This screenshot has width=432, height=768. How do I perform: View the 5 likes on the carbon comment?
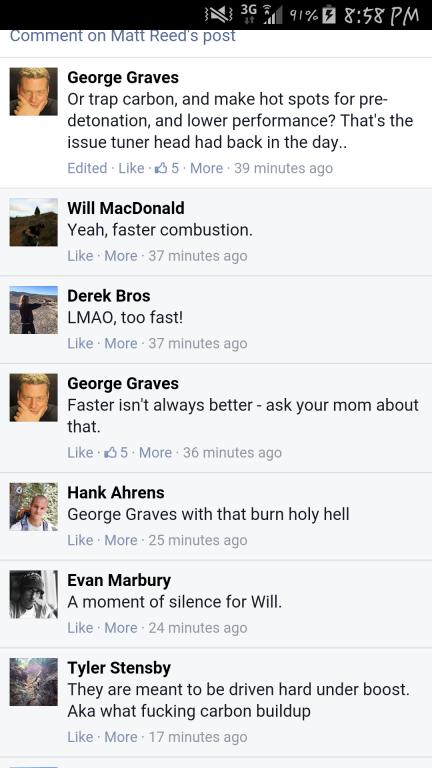[x=167, y=168]
